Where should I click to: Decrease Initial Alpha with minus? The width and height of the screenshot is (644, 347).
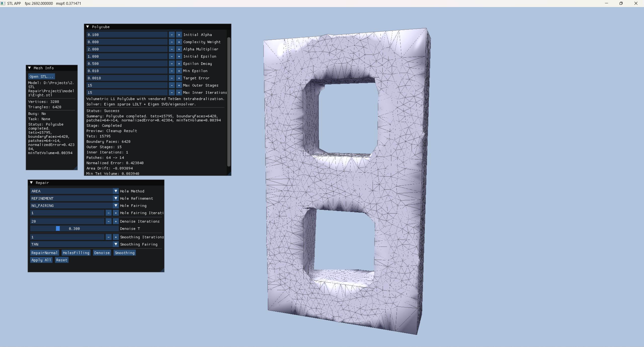[172, 35]
